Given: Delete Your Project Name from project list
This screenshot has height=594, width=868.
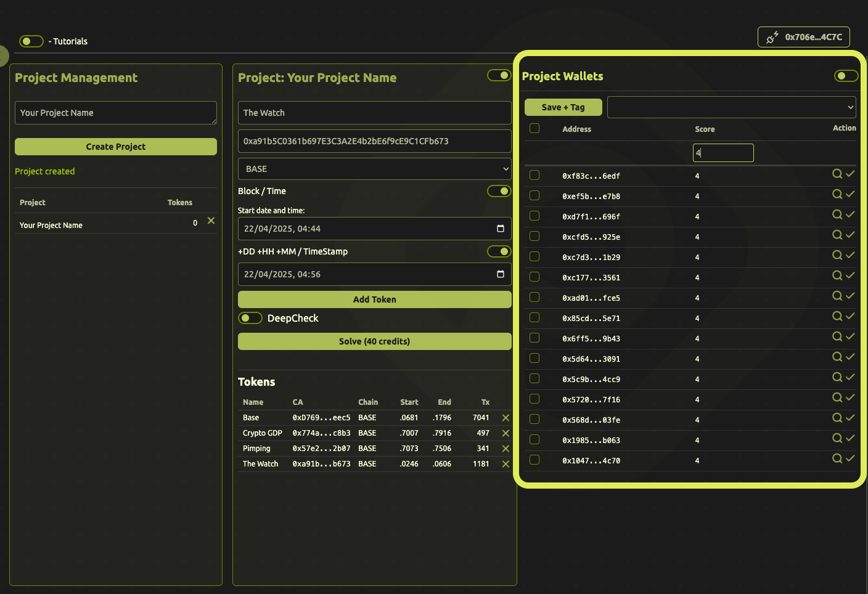Looking at the screenshot, I should pos(211,221).
